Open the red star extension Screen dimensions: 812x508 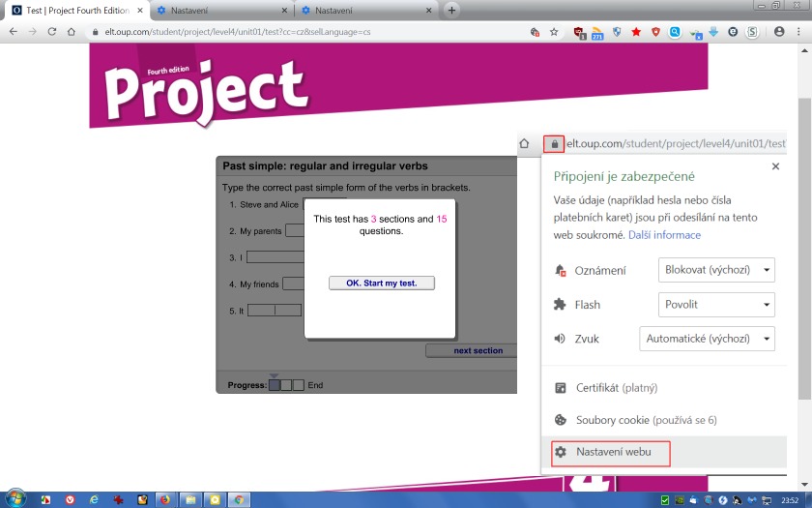[636, 32]
